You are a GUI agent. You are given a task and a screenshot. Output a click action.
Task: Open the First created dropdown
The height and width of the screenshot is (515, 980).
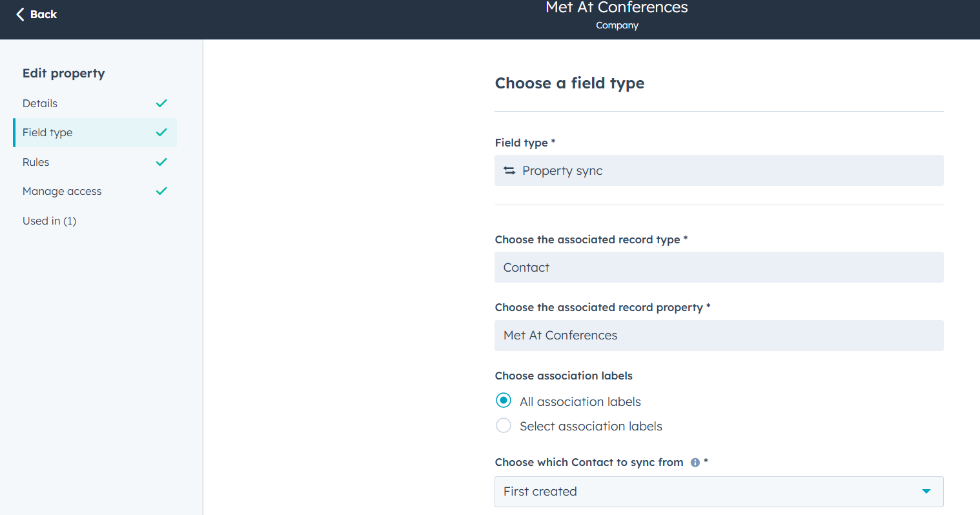pyautogui.click(x=719, y=491)
